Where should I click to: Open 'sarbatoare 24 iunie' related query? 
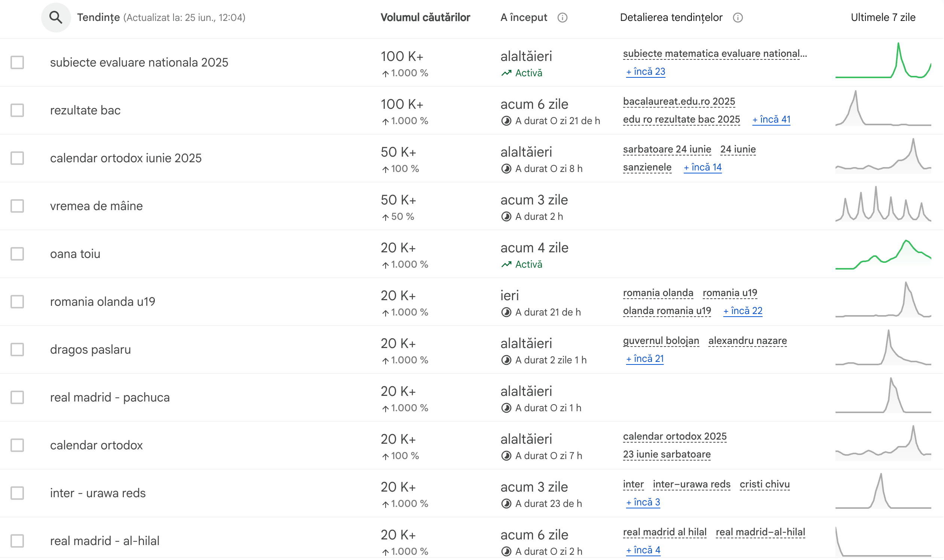(667, 150)
